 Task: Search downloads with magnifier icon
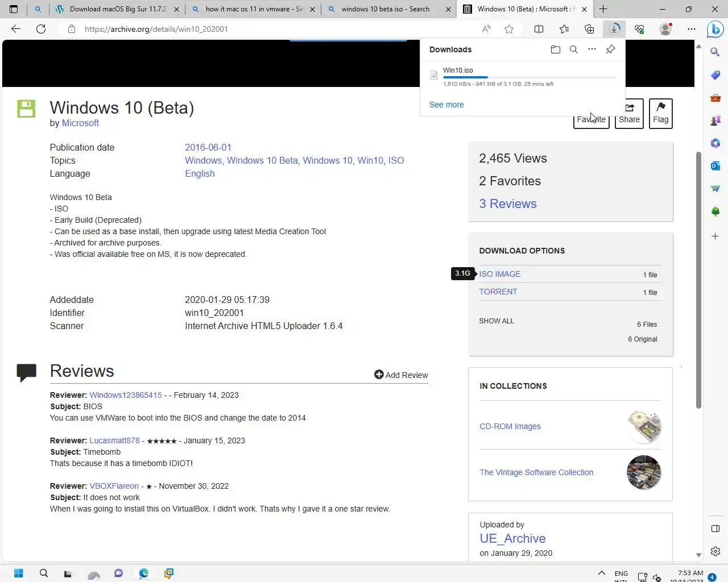click(x=574, y=49)
